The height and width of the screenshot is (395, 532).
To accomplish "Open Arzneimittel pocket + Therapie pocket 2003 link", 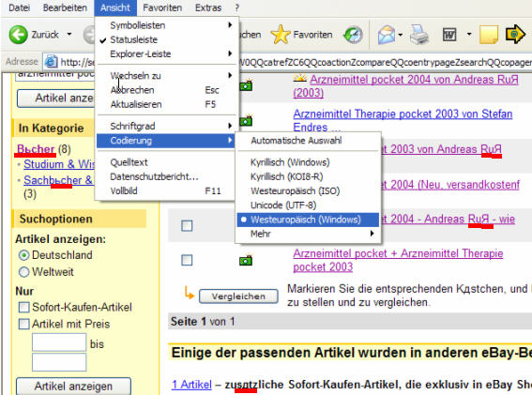I will click(398, 260).
